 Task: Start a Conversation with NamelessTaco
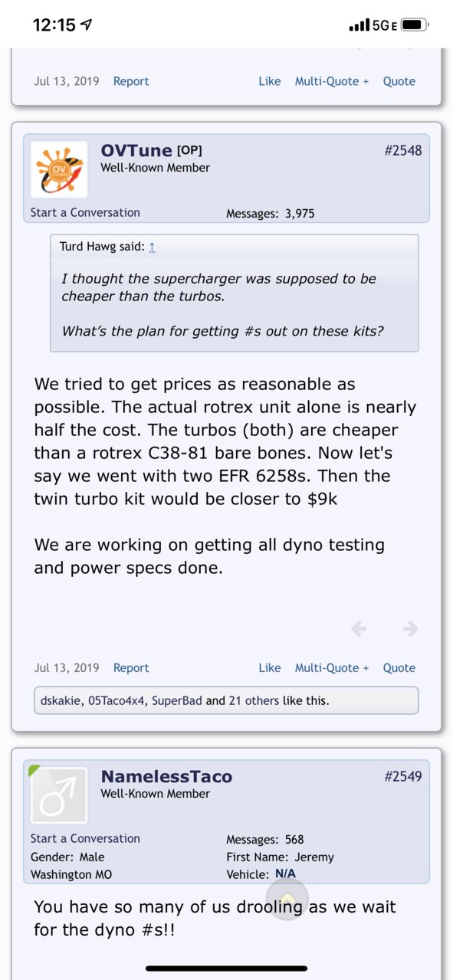[85, 838]
